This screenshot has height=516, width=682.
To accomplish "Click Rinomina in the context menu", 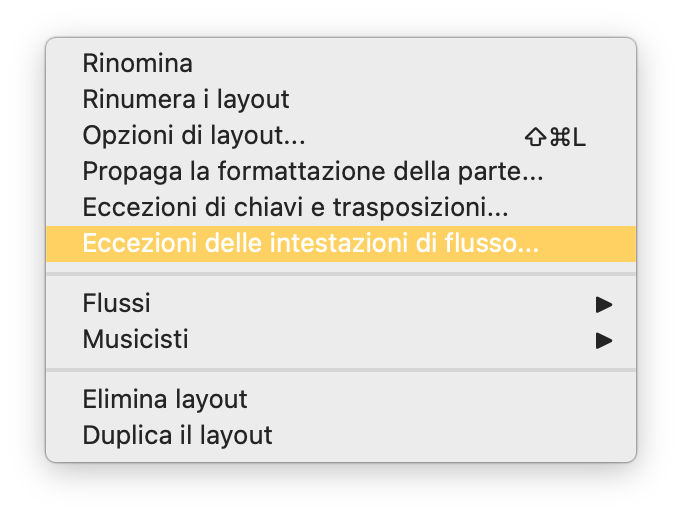I will point(138,63).
